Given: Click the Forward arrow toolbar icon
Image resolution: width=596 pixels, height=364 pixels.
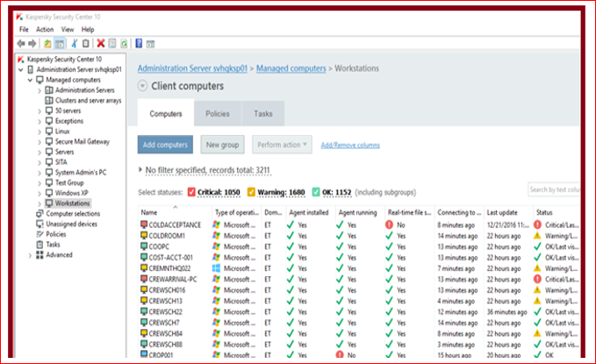Looking at the screenshot, I should [x=32, y=44].
